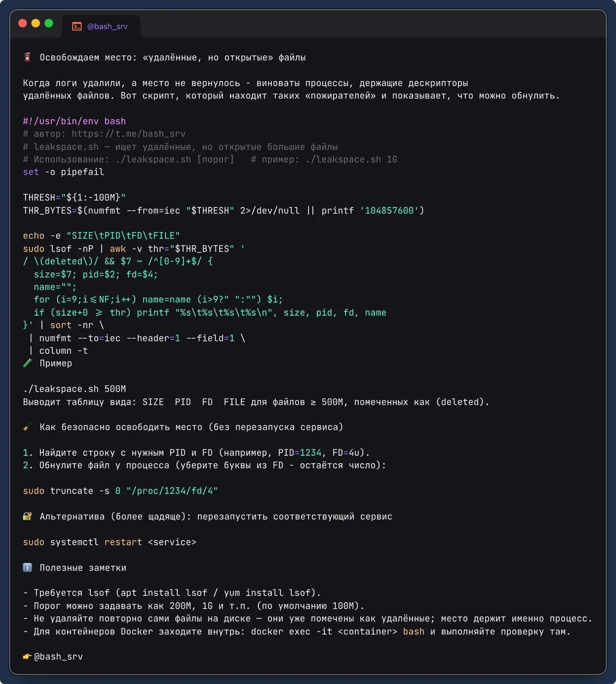Click the broom emoji before Как безопасно
This screenshot has height=684, width=616.
point(27,427)
